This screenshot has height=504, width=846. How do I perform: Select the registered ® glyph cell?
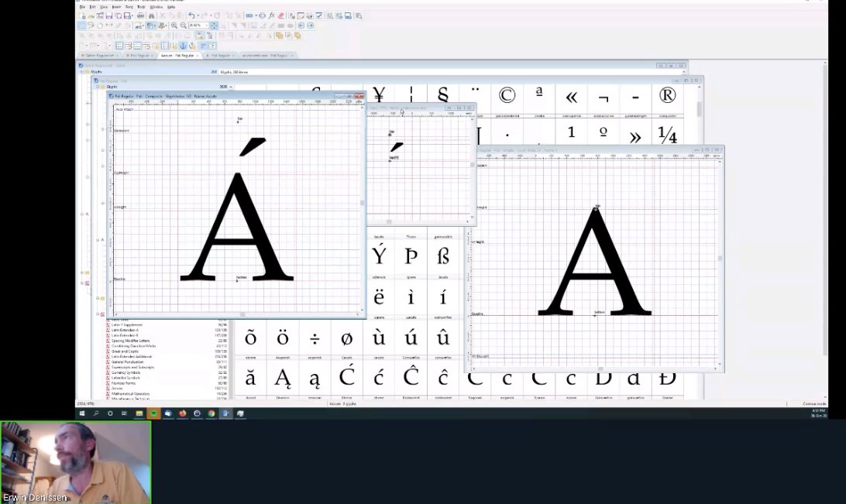pyautogui.click(x=667, y=97)
